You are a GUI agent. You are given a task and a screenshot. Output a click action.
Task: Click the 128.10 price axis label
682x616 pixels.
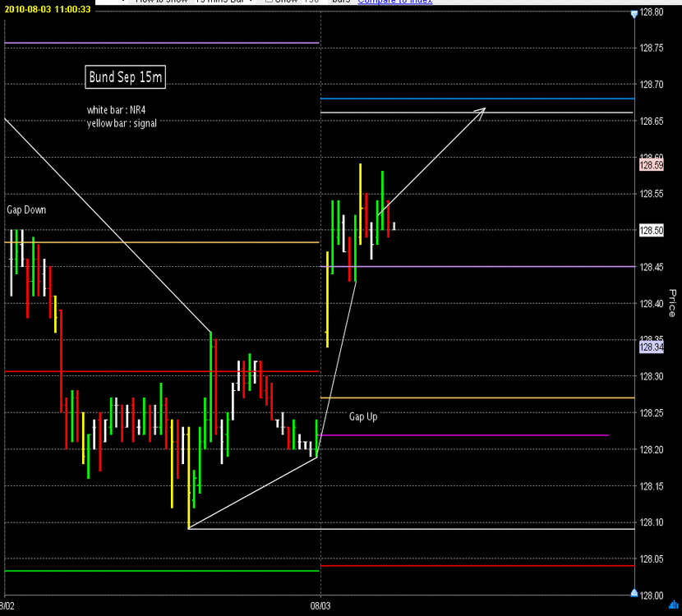[x=652, y=522]
